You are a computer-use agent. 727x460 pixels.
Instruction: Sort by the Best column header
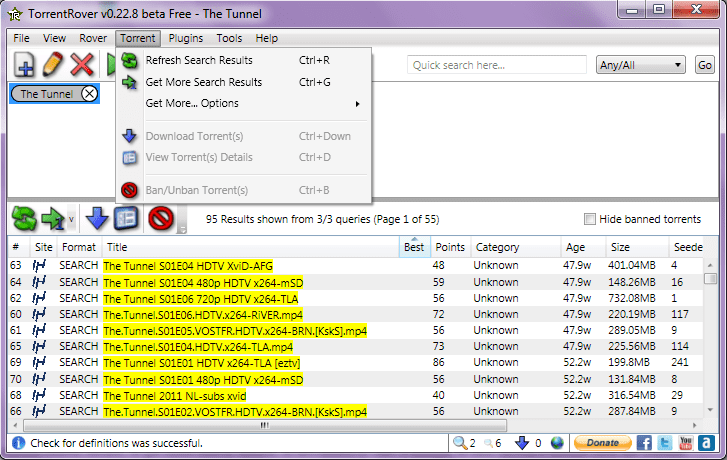click(415, 247)
